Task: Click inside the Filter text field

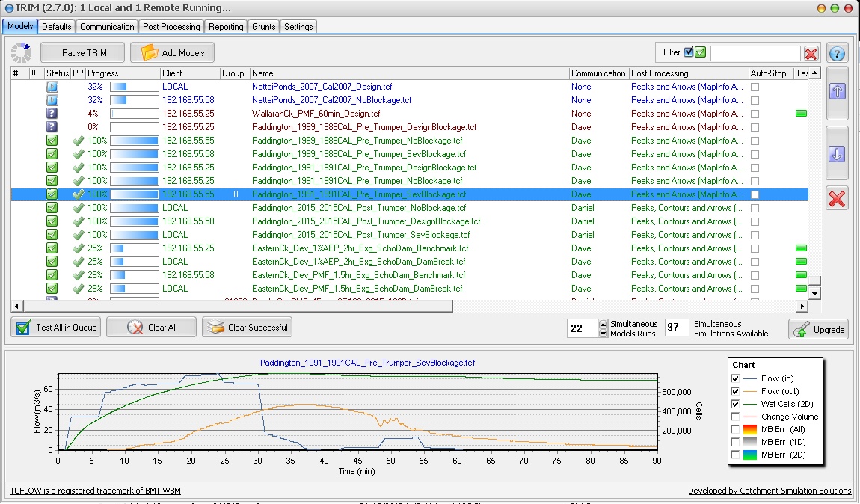Action: [x=755, y=53]
